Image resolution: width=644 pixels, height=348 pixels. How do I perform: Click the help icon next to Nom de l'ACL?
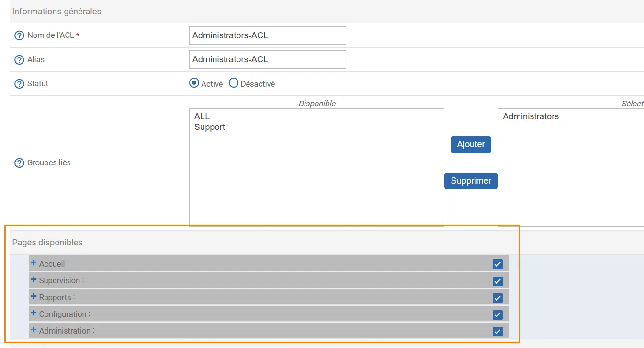pyautogui.click(x=19, y=35)
